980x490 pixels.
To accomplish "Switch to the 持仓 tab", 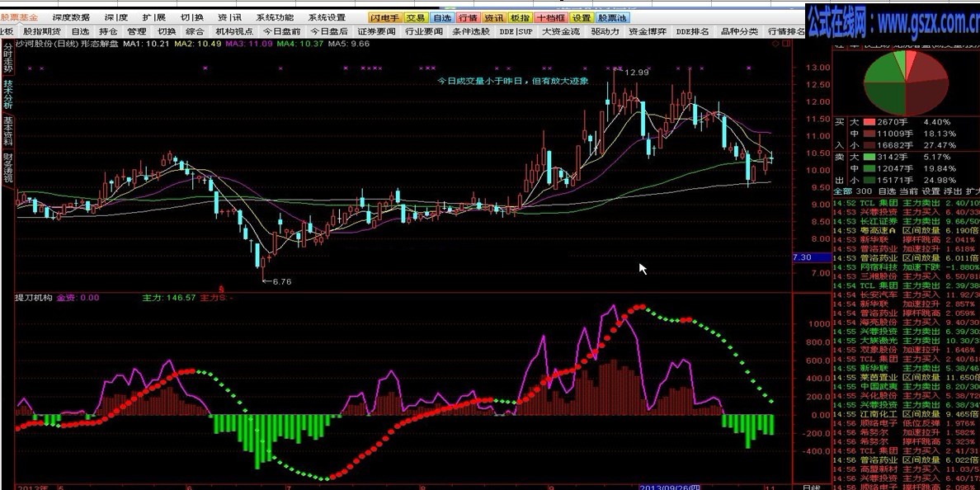I will tap(108, 31).
